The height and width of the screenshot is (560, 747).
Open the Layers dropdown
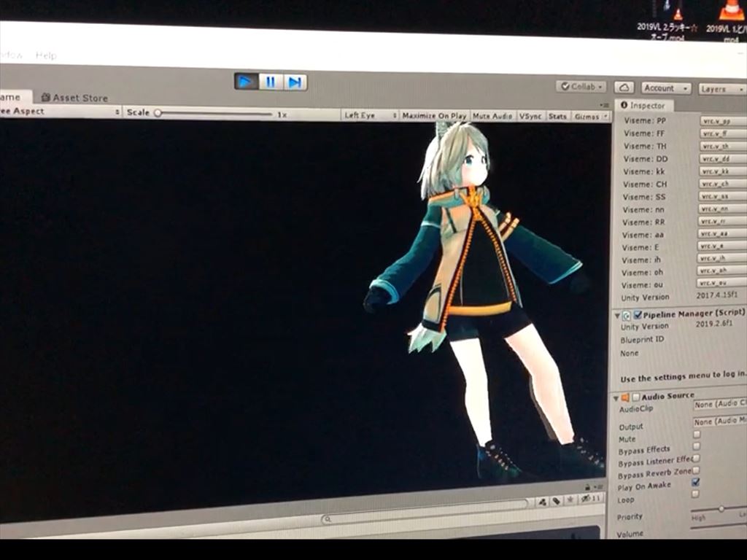[721, 89]
